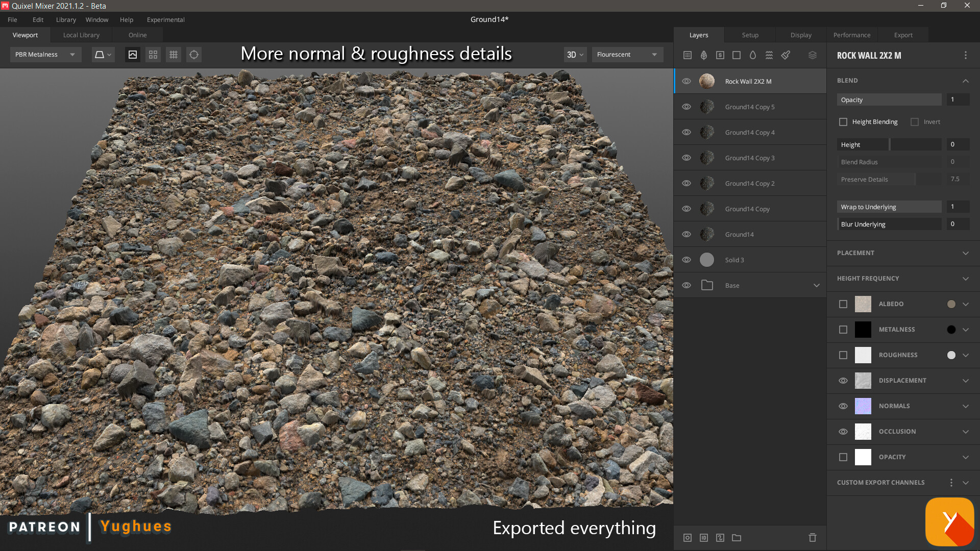This screenshot has width=980, height=551.
Task: Click the wavy noise pattern icon
Action: (769, 55)
